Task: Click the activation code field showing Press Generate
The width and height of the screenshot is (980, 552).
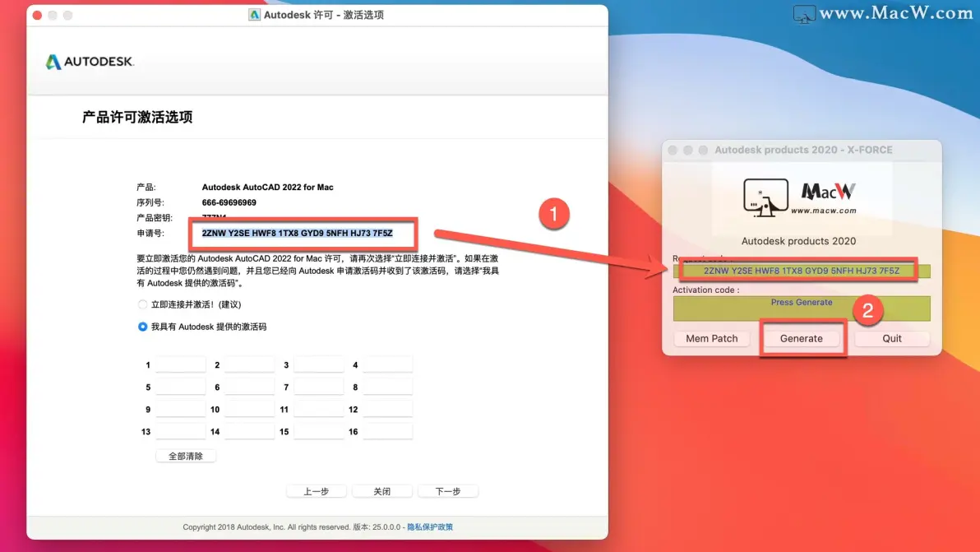Action: pos(802,308)
